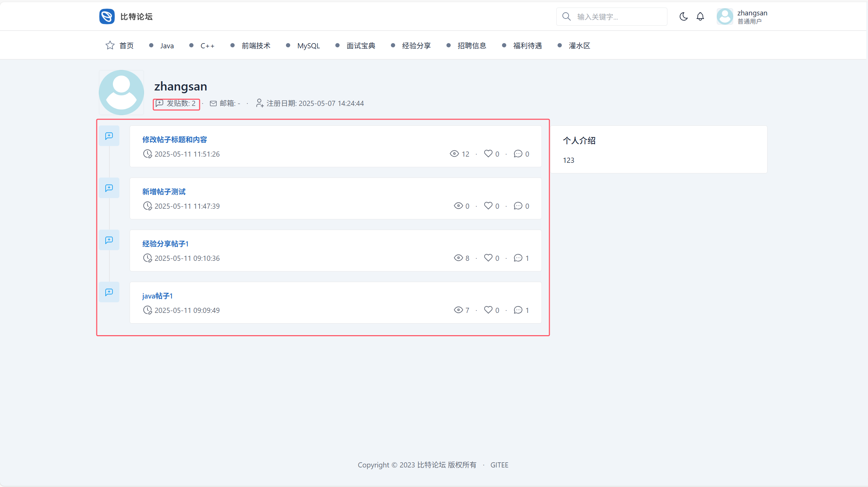Open the GITEE footer link

[499, 465]
